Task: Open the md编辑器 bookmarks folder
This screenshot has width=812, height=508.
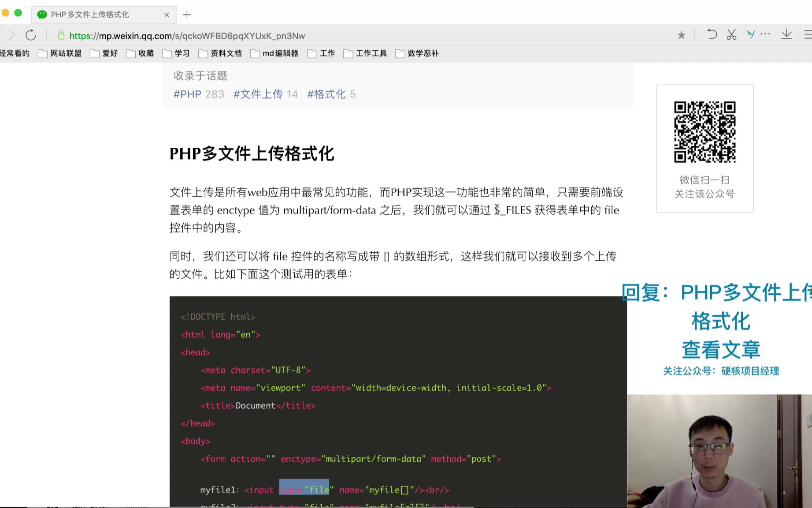Action: (x=274, y=53)
